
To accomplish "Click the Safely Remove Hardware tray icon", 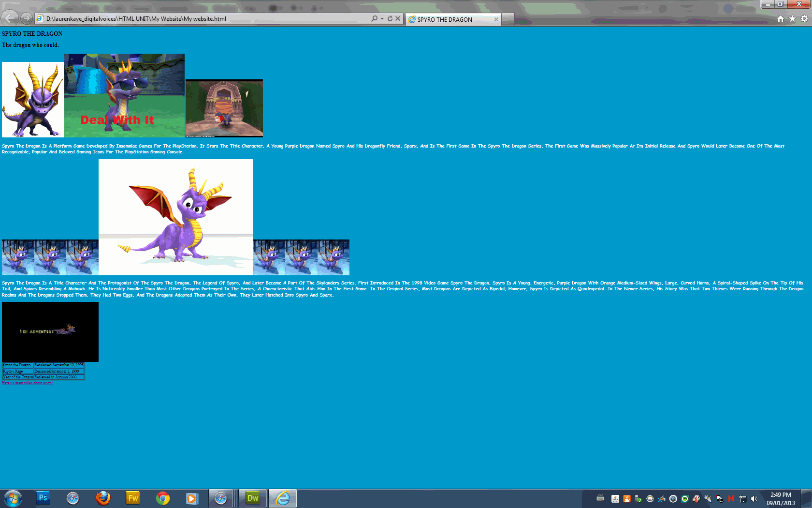I will click(638, 499).
